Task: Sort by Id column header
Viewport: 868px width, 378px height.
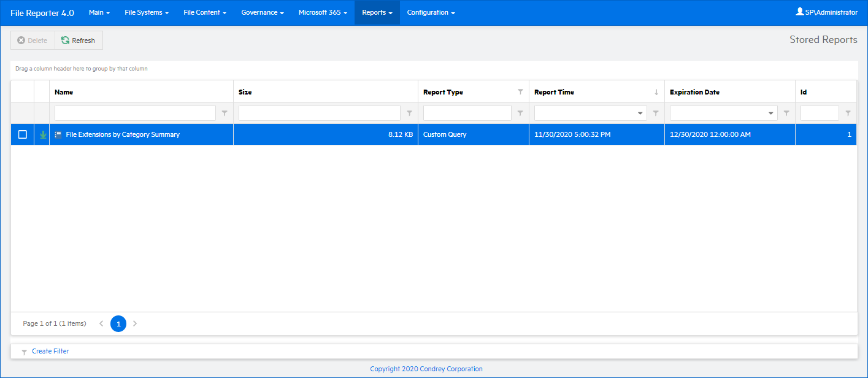Action: pos(826,92)
